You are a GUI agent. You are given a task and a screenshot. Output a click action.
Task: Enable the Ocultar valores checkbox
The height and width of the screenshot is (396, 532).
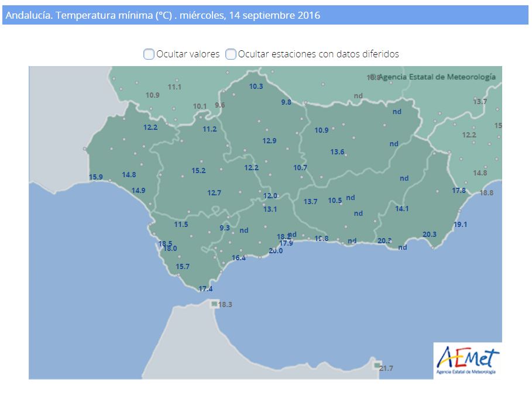coord(149,54)
